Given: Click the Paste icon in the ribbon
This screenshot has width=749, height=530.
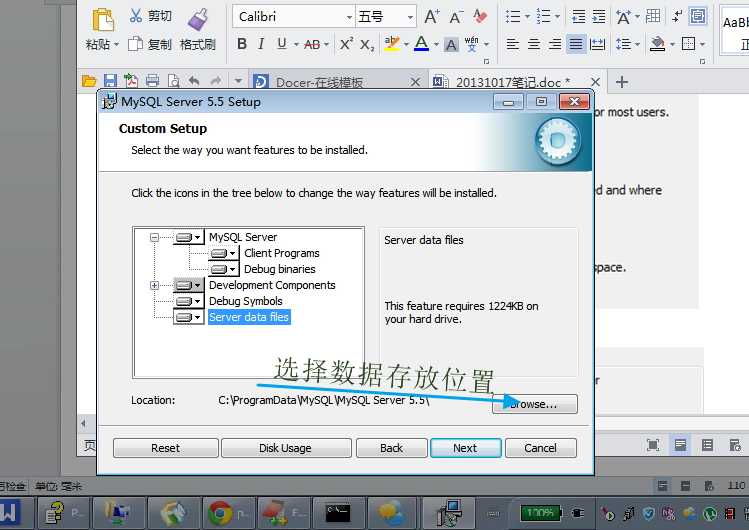Looking at the screenshot, I should (x=102, y=19).
